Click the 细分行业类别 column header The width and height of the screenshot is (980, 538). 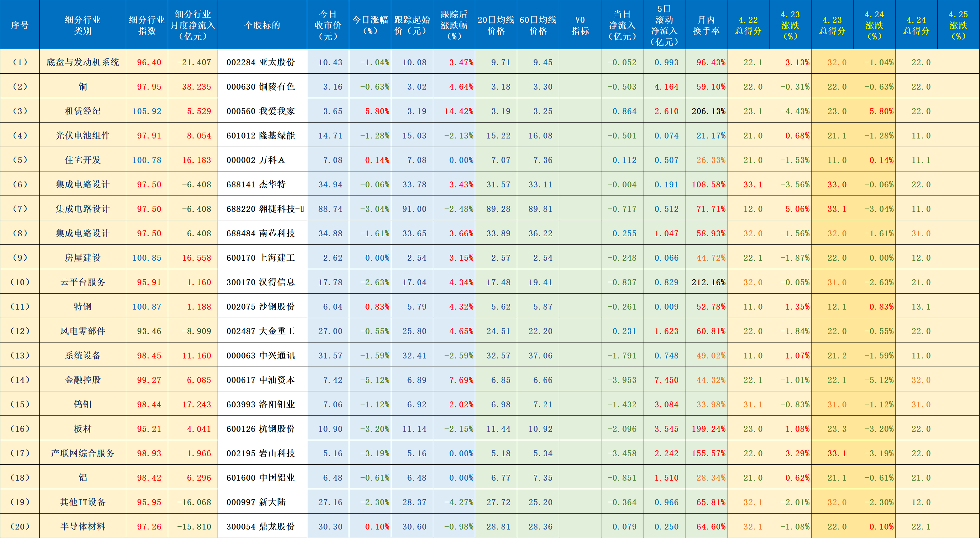(x=83, y=25)
